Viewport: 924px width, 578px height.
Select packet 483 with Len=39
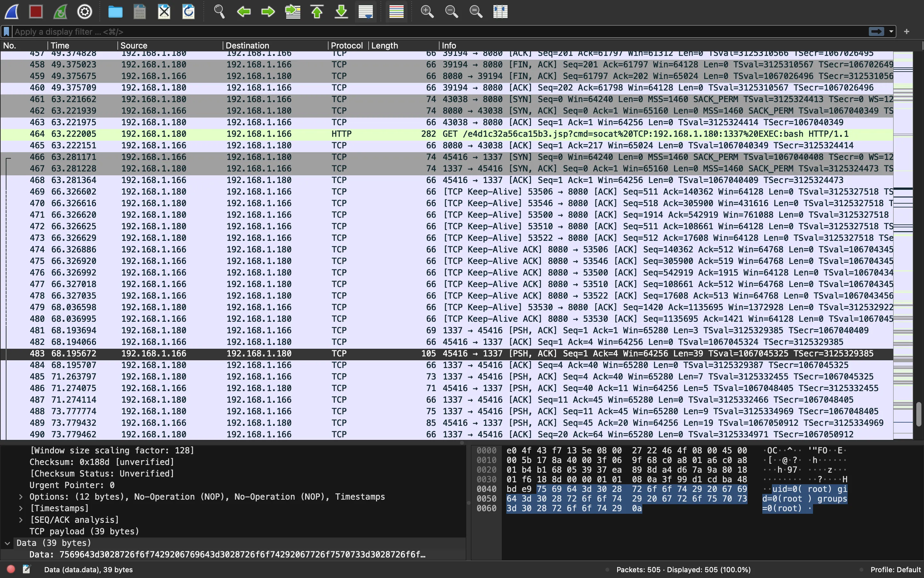point(447,353)
